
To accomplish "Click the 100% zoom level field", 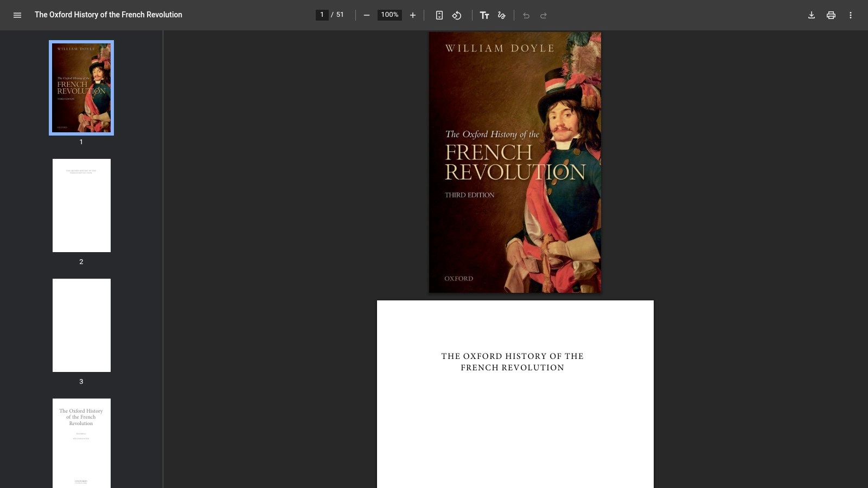I will coord(390,15).
